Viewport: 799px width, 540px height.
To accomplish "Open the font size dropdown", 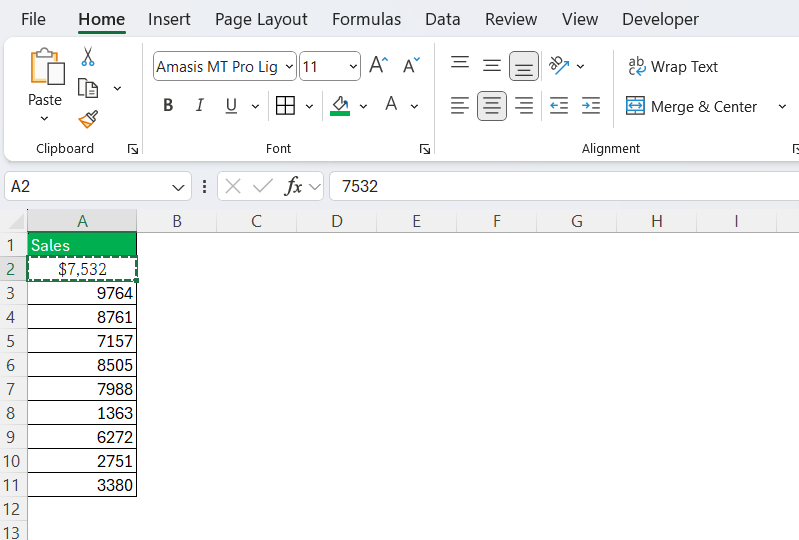I will point(353,67).
